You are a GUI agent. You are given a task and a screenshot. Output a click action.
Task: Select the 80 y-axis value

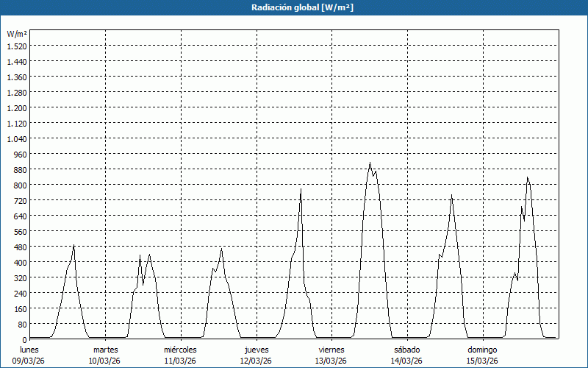pyautogui.click(x=22, y=324)
